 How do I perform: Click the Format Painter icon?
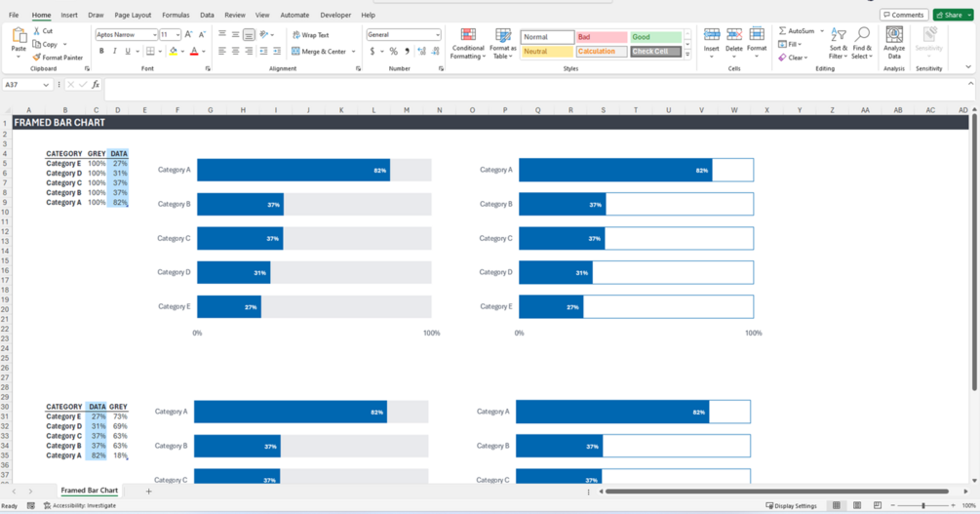pos(36,58)
